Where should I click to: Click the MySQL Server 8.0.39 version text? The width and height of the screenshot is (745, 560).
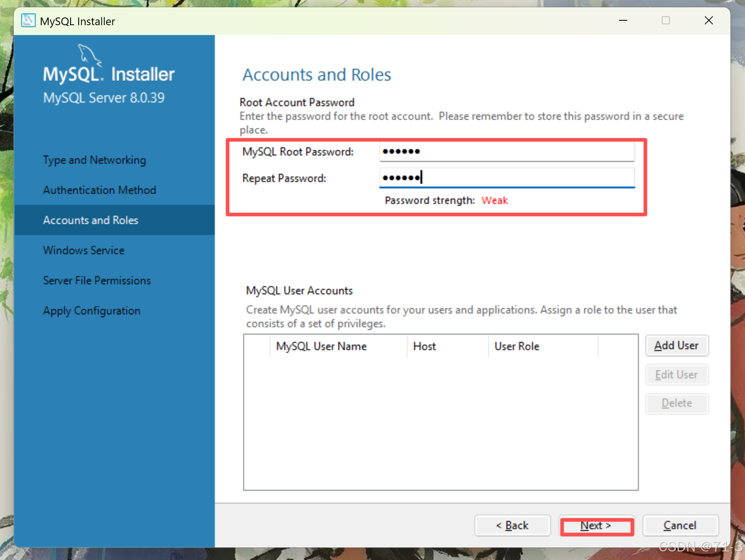[x=104, y=98]
